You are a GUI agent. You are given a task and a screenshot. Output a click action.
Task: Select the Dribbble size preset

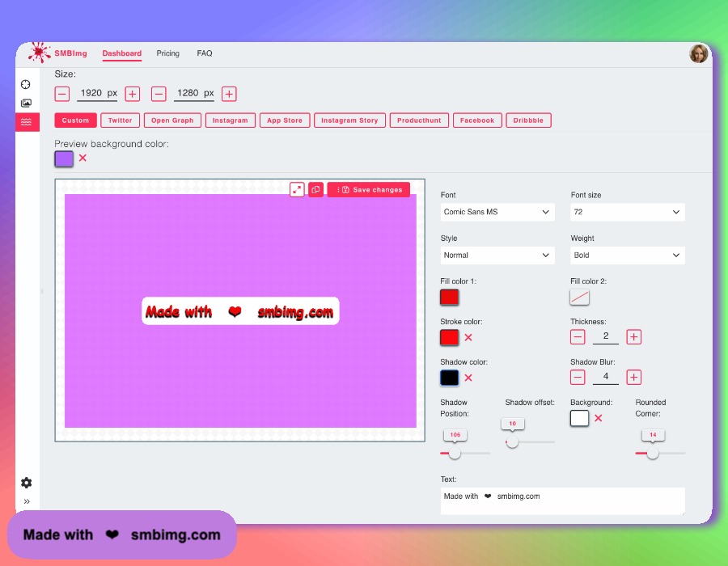click(528, 120)
